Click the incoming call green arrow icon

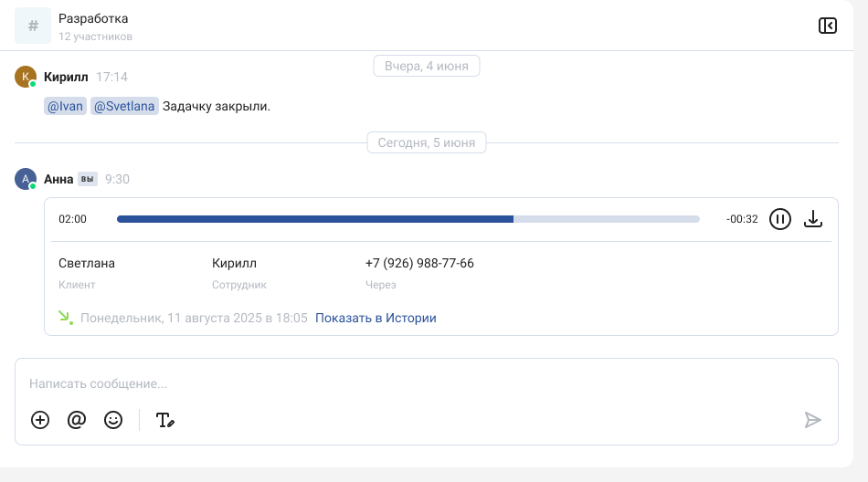point(65,318)
